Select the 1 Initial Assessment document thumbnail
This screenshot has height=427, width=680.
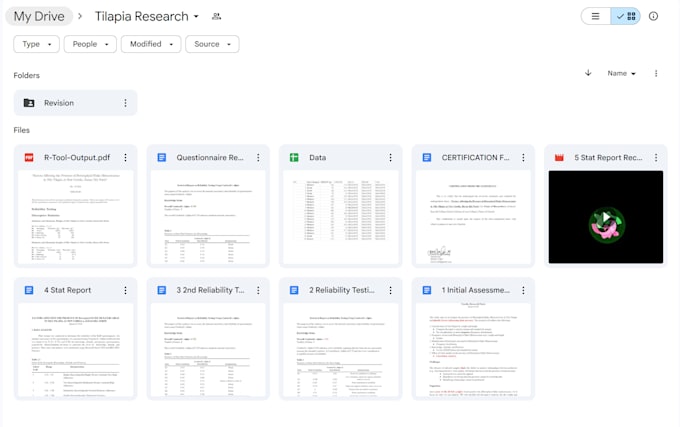pyautogui.click(x=473, y=350)
